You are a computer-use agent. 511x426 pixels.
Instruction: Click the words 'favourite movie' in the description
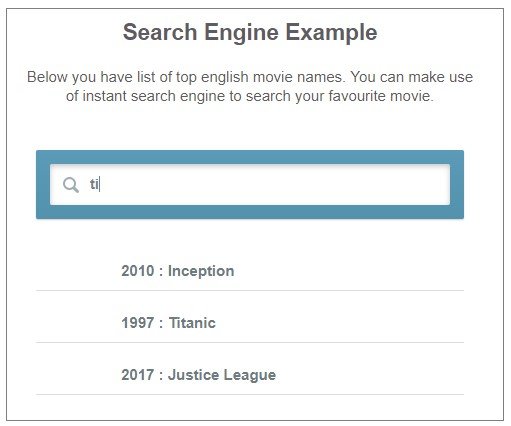pos(381,96)
